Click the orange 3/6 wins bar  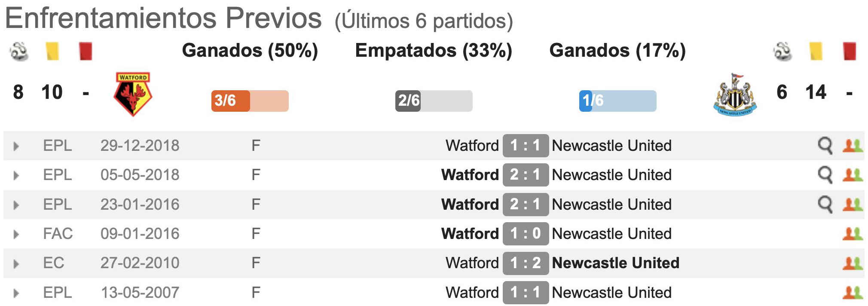[x=250, y=101]
